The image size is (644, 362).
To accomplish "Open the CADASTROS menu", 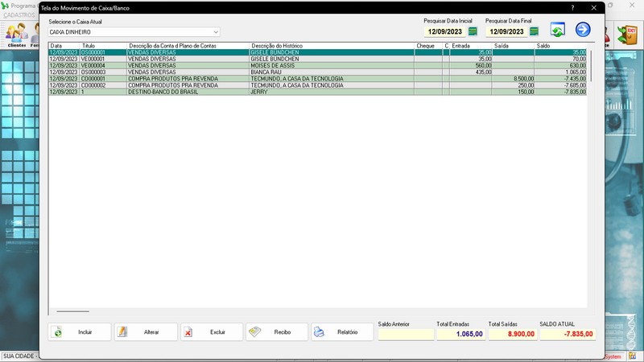I will tap(19, 15).
